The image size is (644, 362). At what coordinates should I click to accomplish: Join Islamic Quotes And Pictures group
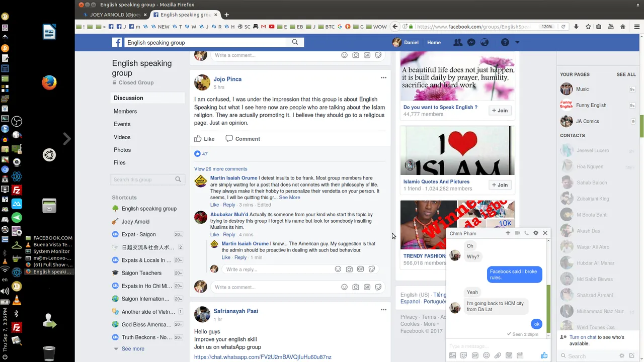click(500, 185)
